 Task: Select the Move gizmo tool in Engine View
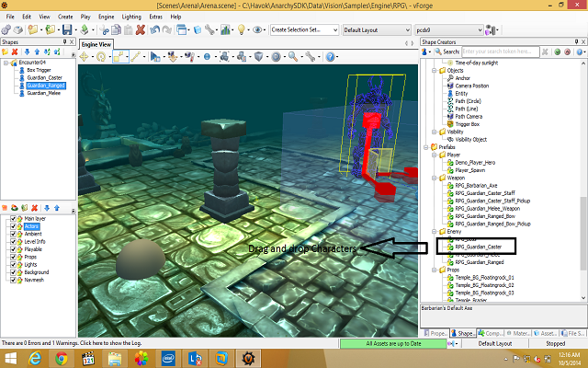tap(84, 57)
